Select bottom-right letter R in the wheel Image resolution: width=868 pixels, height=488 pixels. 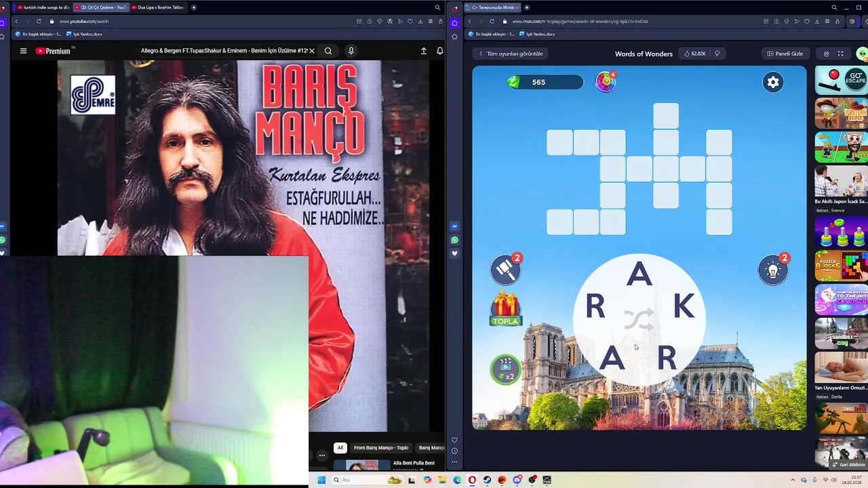click(667, 357)
